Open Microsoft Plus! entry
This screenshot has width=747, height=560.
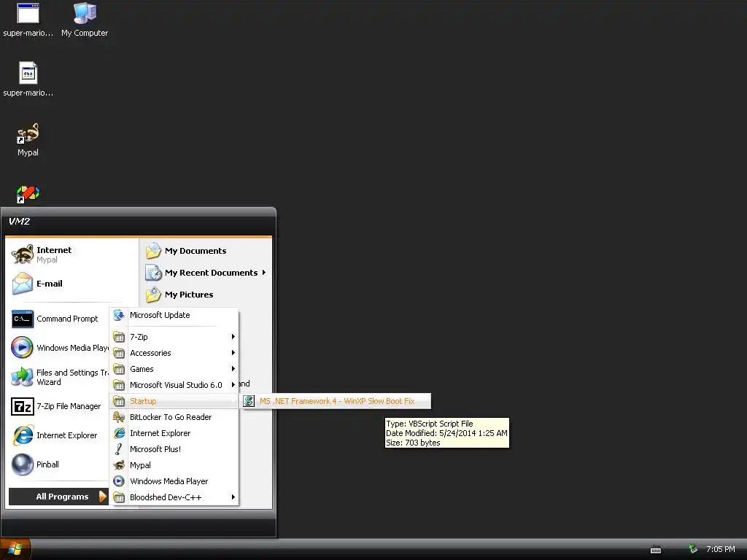(174, 449)
